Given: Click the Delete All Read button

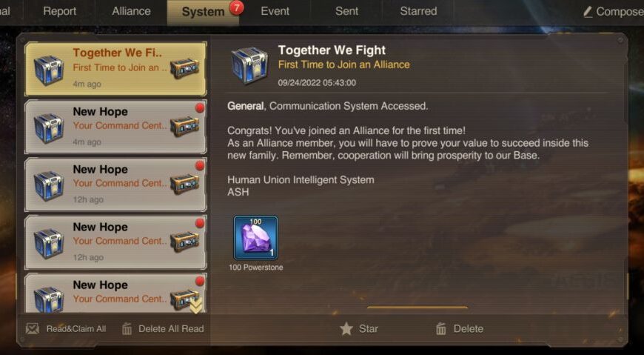Looking at the screenshot, I should click(163, 328).
